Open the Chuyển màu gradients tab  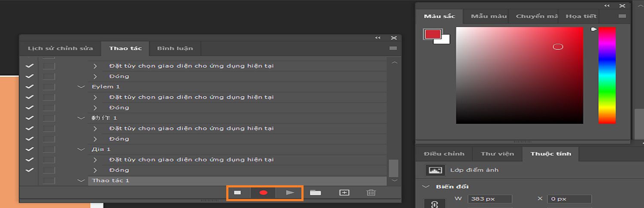[536, 16]
